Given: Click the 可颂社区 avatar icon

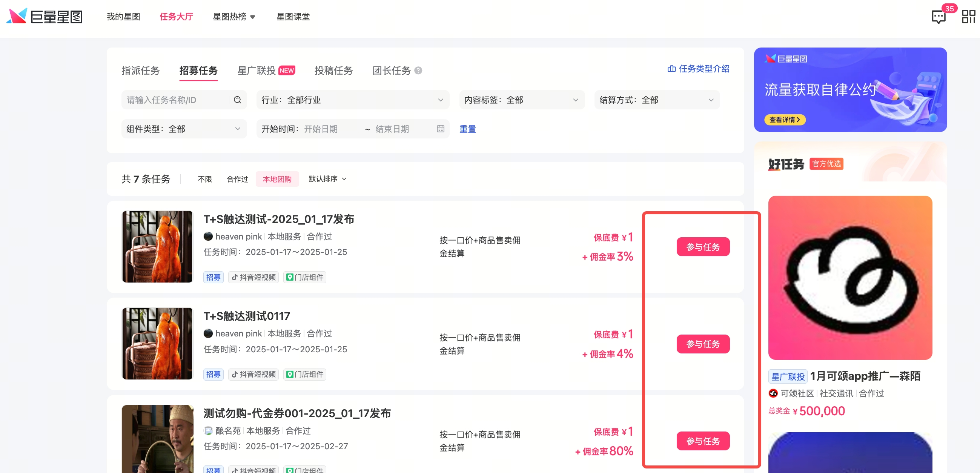Looking at the screenshot, I should click(x=773, y=393).
